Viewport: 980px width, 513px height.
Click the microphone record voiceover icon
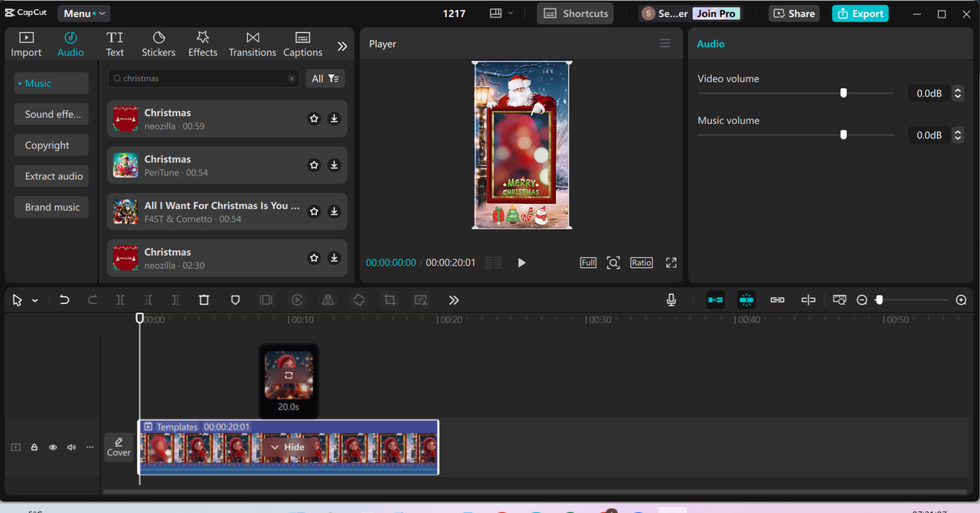click(671, 300)
